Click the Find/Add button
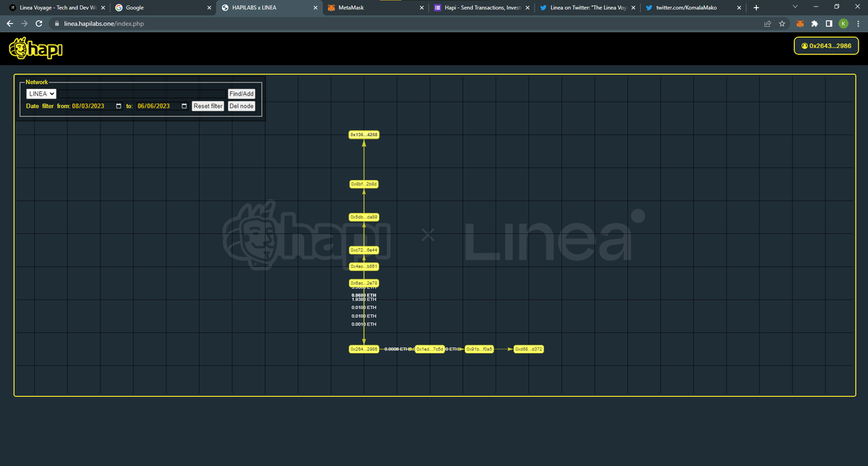This screenshot has width=868, height=466. [x=242, y=93]
